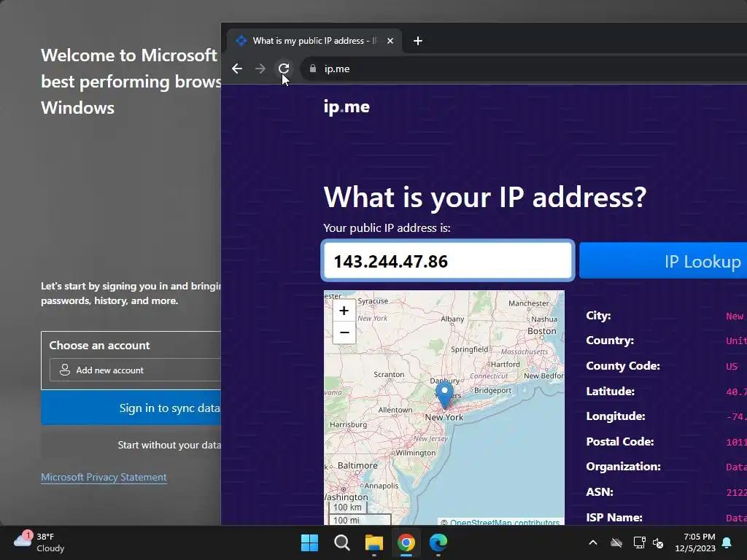This screenshot has height=560, width=747.
Task: Click the IP Lookup button
Action: coord(663,260)
